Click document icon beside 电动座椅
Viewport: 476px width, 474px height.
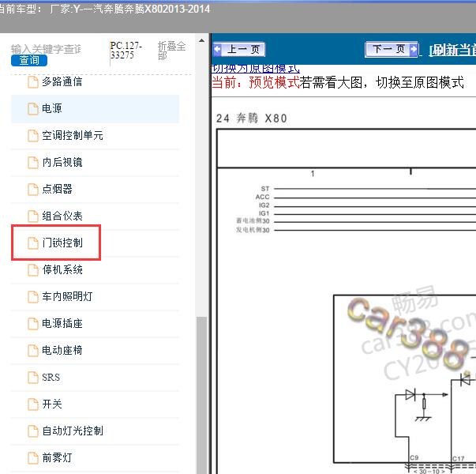(33, 350)
